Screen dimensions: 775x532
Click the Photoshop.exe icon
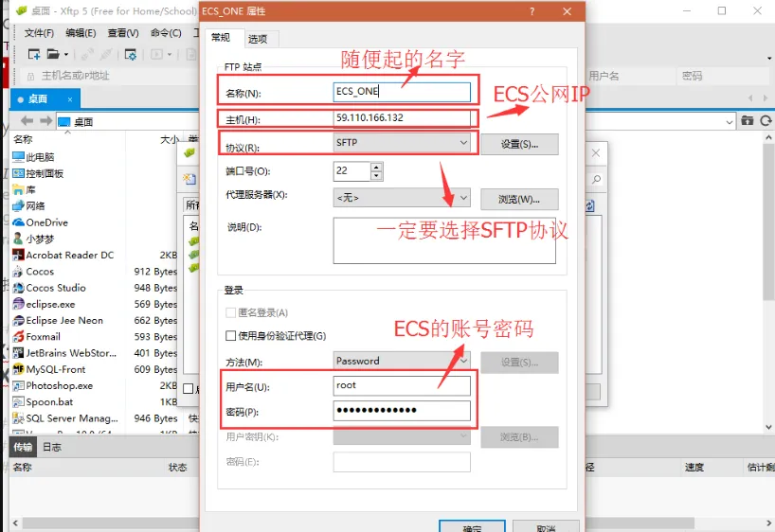pyautogui.click(x=18, y=385)
